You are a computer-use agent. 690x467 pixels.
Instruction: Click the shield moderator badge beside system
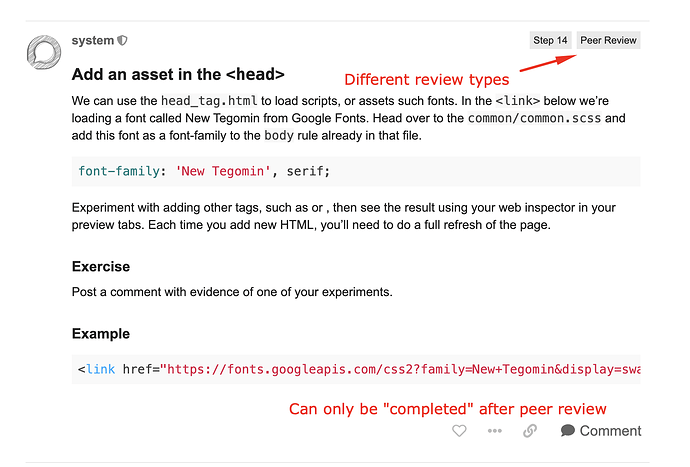tap(122, 40)
